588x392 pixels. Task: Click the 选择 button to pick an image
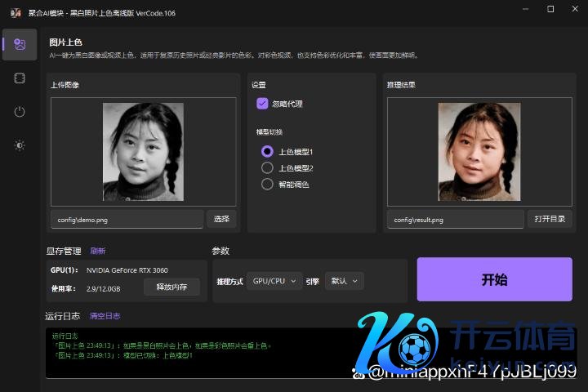(221, 219)
